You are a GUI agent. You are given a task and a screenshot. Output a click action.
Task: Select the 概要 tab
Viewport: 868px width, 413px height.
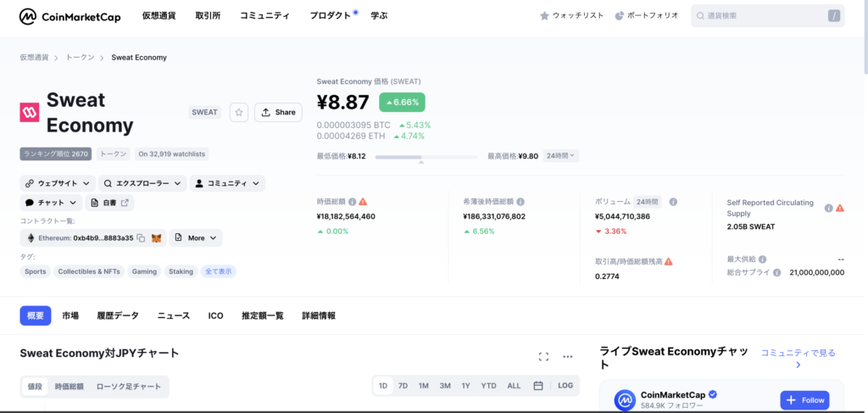[x=36, y=315]
